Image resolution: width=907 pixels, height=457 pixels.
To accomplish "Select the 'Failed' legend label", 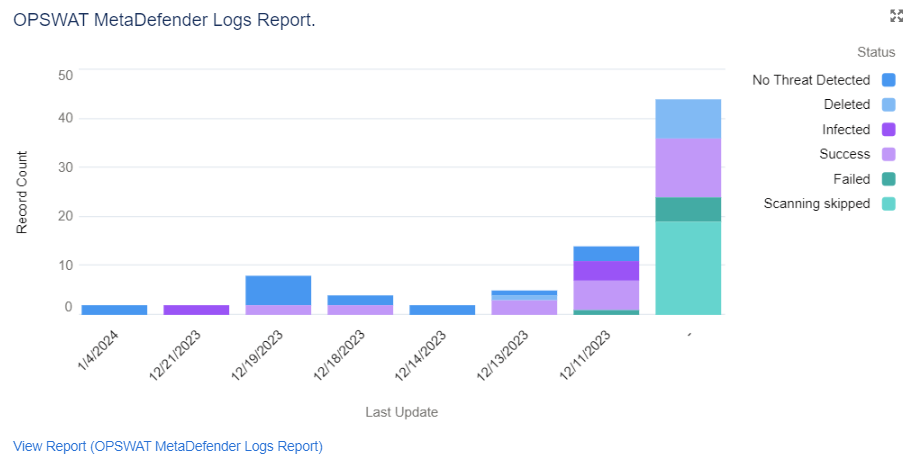I will pos(851,179).
